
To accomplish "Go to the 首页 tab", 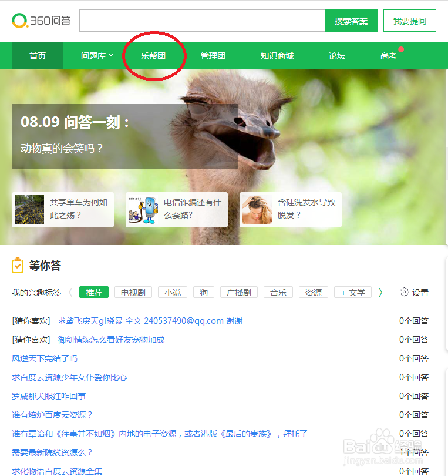I will tap(38, 56).
